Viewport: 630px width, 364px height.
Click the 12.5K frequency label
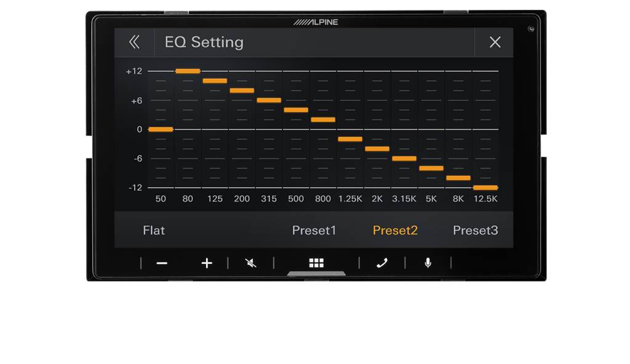coord(485,199)
